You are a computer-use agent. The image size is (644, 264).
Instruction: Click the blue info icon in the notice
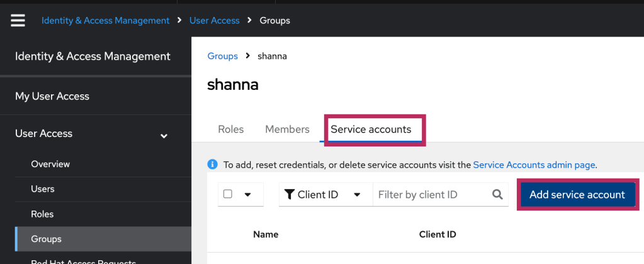(x=213, y=165)
